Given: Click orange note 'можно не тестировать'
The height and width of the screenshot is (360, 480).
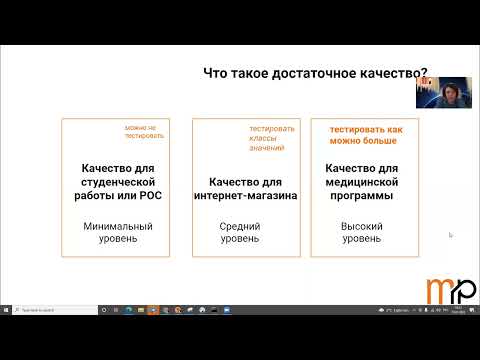Looking at the screenshot, I should coord(144,132).
